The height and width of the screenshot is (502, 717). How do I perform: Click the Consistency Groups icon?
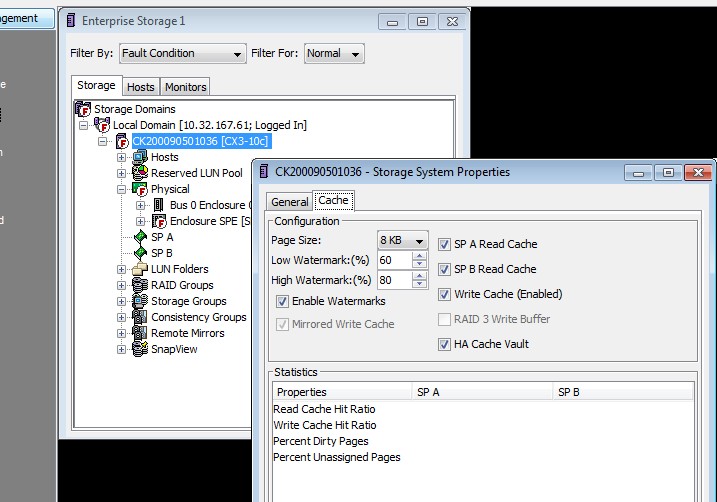140,317
